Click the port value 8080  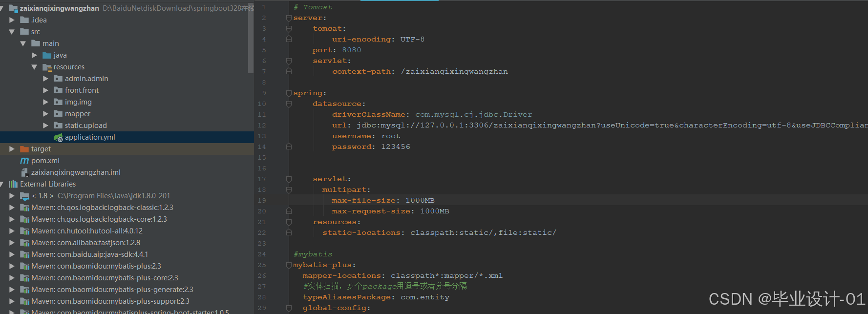[352, 50]
